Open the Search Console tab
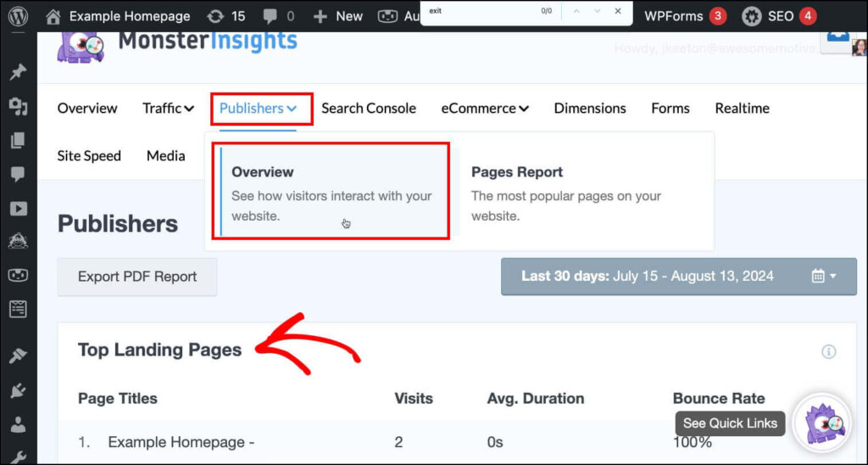The image size is (868, 465). pyautogui.click(x=369, y=108)
